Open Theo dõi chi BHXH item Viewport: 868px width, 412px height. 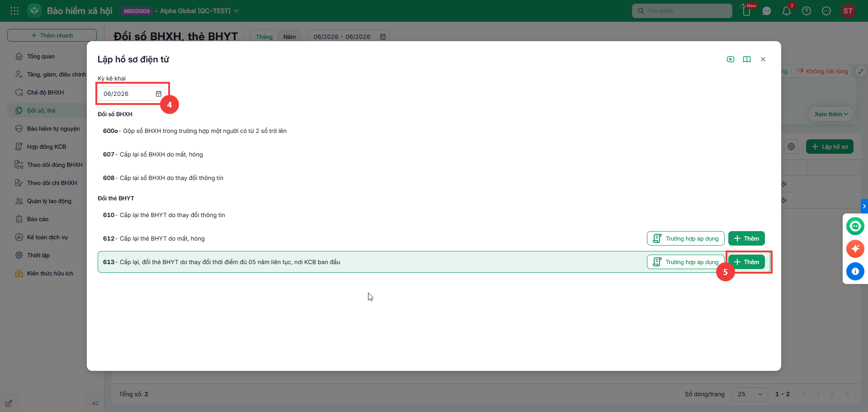coord(52,183)
